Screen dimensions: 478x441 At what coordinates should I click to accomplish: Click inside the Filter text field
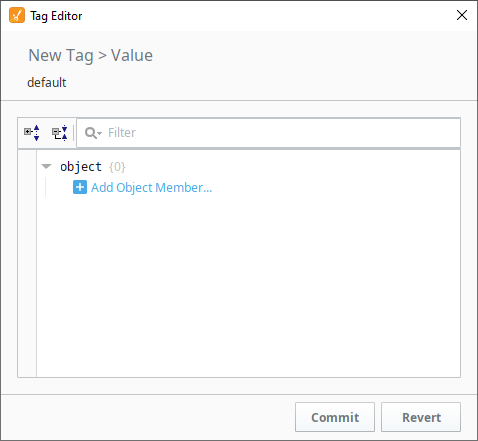pos(269,133)
